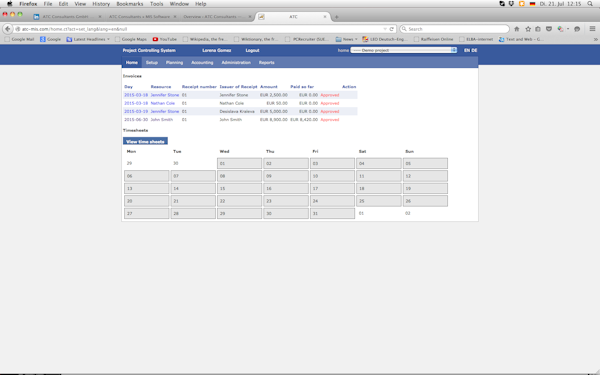
Task: Open Nathan Cole resource link
Action: pyautogui.click(x=163, y=103)
